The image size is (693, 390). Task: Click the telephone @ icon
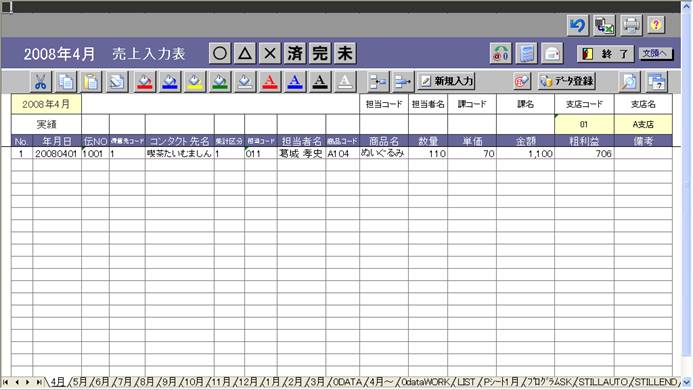[501, 54]
